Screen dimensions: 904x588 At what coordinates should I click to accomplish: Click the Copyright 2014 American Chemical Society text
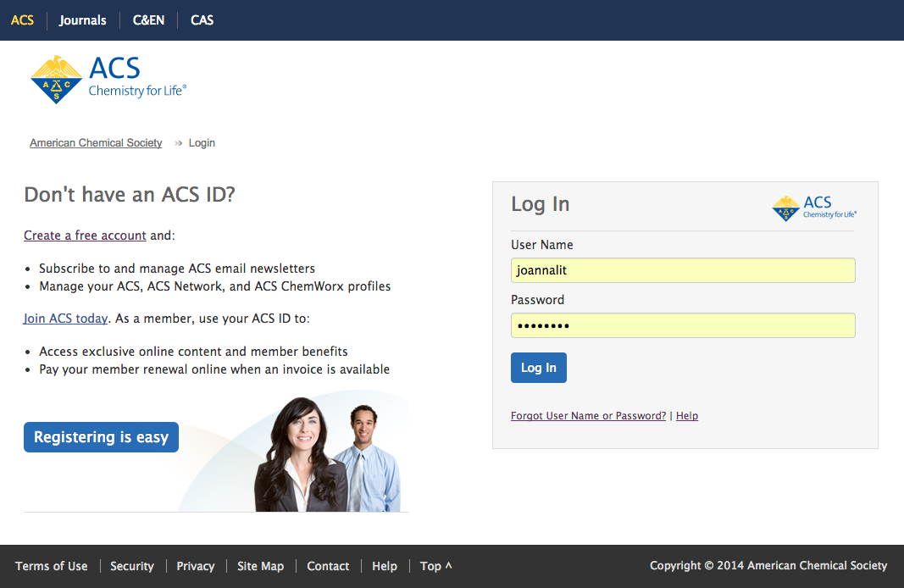[x=768, y=565]
